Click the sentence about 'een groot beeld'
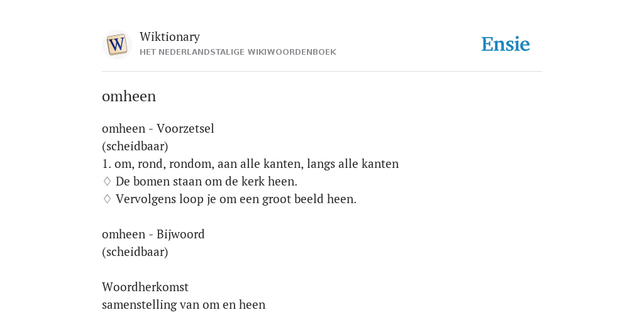This screenshot has height=322, width=644. tap(236, 199)
